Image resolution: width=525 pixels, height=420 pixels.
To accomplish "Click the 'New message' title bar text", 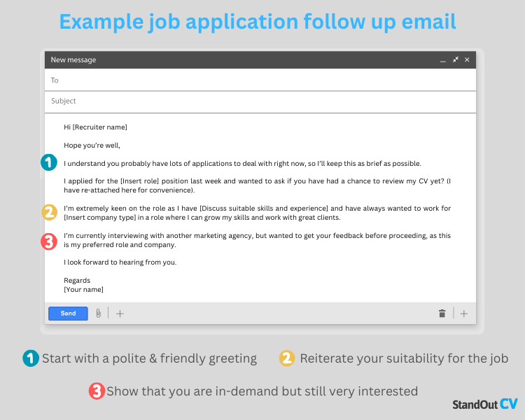I will tap(73, 60).
